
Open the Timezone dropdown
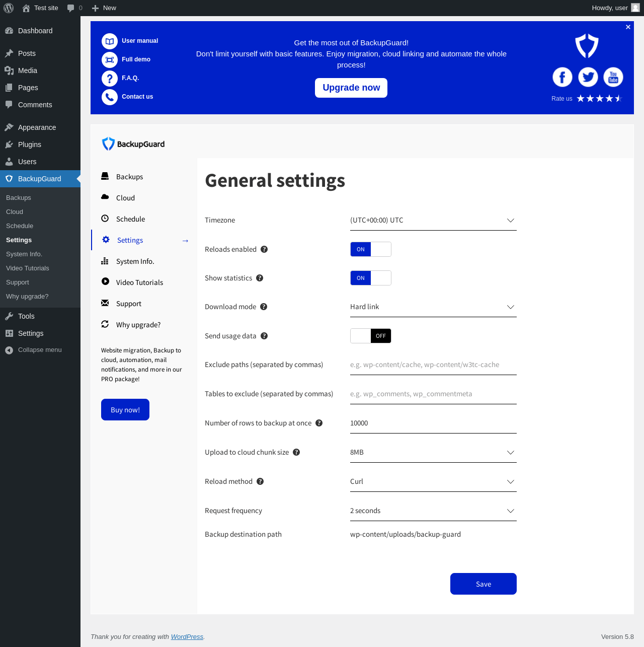433,221
